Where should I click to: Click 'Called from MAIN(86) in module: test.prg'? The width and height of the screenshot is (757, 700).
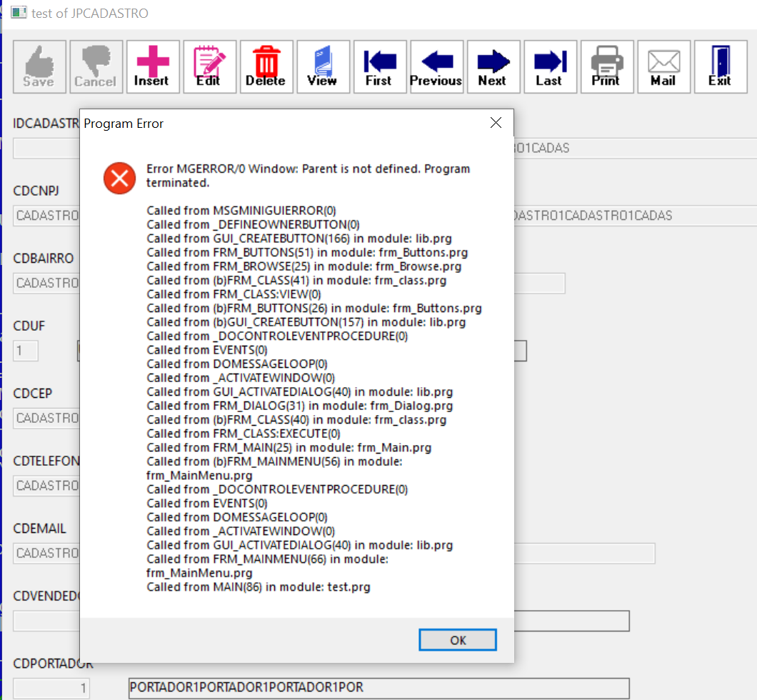pos(259,587)
